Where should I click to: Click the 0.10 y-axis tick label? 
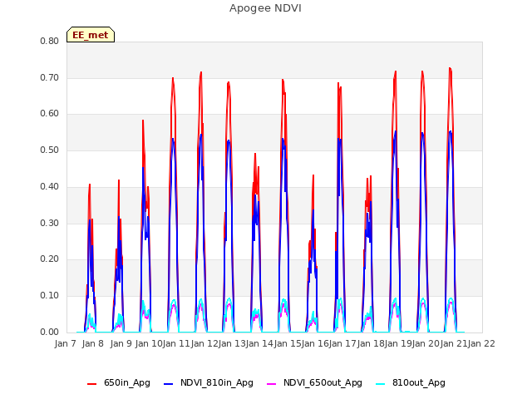(x=50, y=296)
